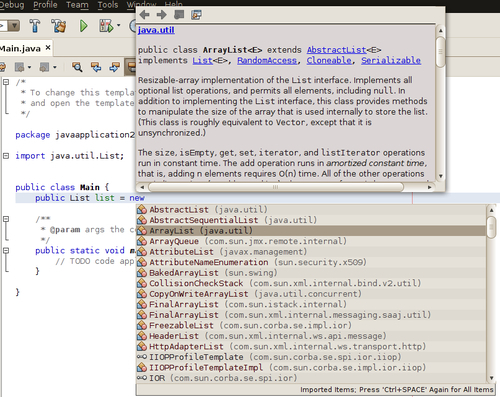Collapse the top comment block fold
The image size is (500, 397).
[6, 82]
